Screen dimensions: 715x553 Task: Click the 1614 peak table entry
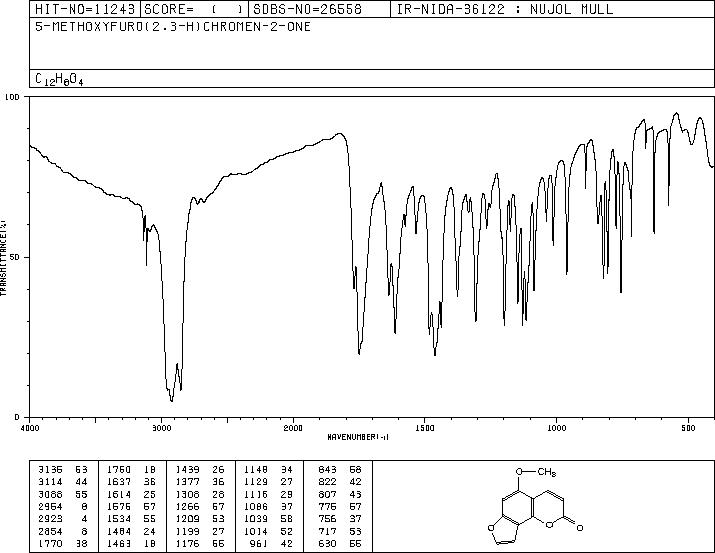pos(131,494)
